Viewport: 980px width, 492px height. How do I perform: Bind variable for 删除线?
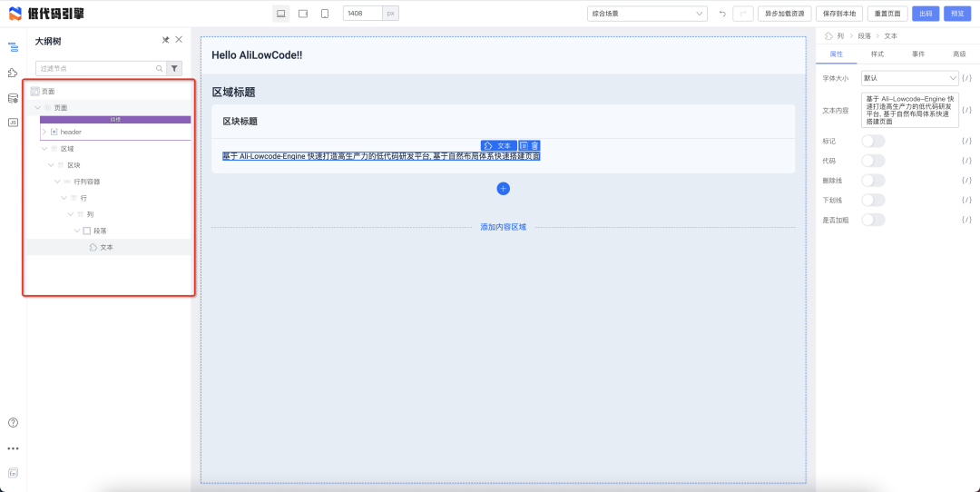967,180
